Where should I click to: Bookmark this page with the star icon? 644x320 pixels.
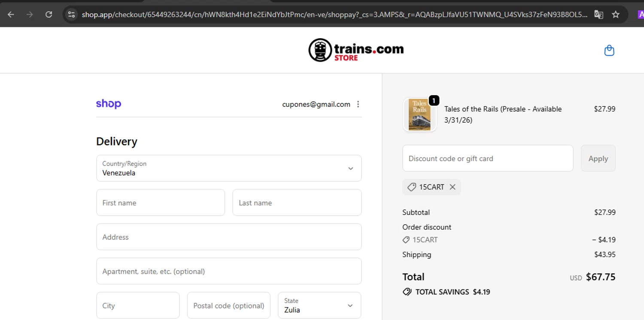click(616, 15)
